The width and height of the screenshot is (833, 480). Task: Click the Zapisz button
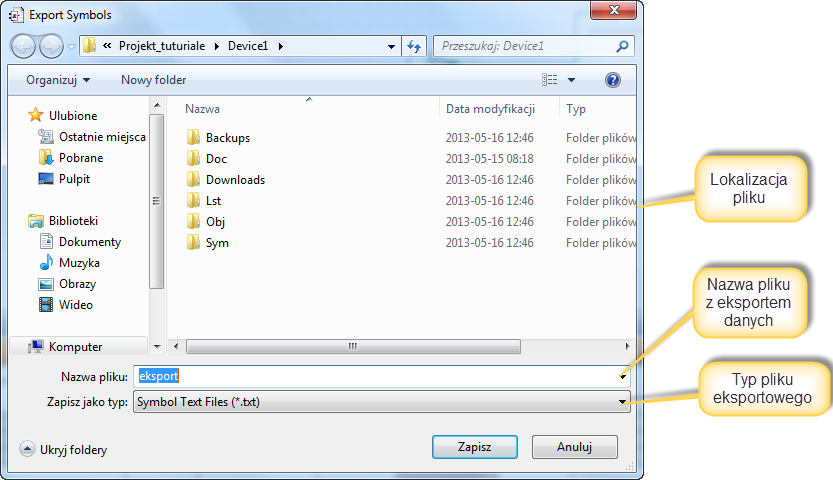475,447
